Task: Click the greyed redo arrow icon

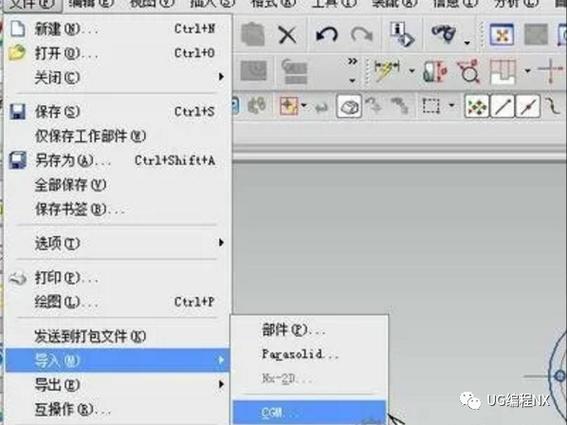Action: (362, 35)
